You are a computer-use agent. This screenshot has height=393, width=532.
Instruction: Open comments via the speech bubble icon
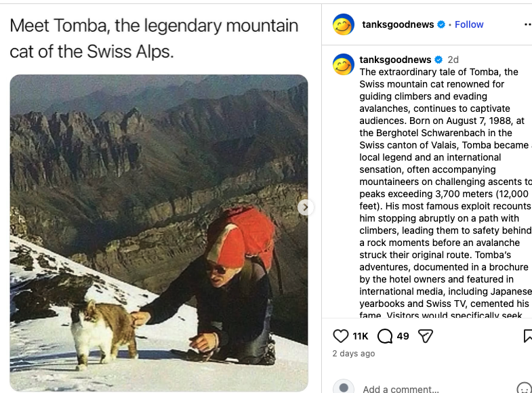(385, 336)
